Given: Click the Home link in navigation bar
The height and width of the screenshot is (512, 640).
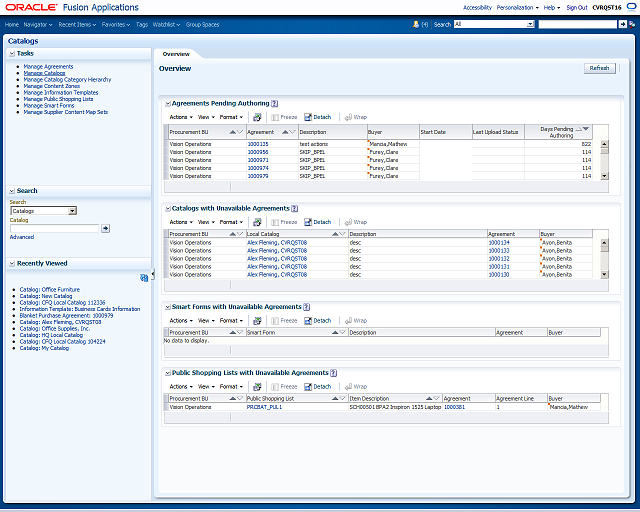Looking at the screenshot, I should tap(12, 24).
